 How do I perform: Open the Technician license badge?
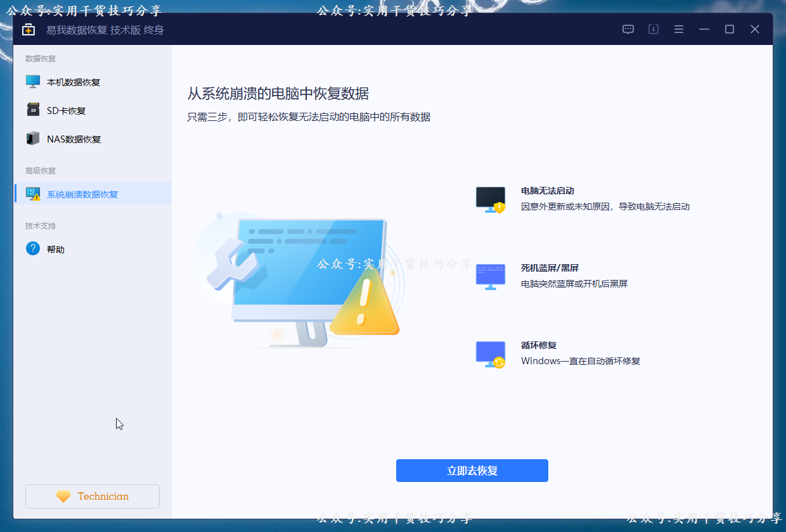coord(92,496)
